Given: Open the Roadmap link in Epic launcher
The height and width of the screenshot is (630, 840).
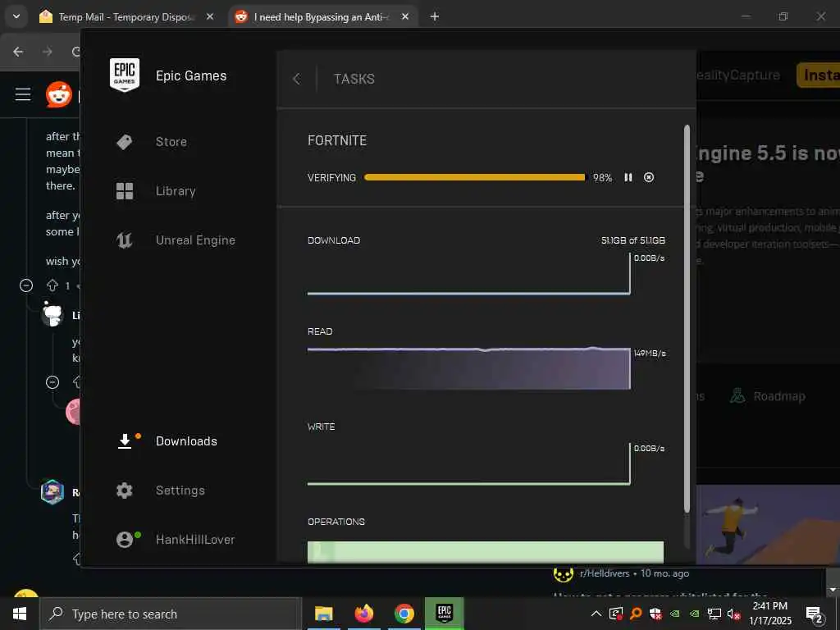Looking at the screenshot, I should (x=768, y=396).
